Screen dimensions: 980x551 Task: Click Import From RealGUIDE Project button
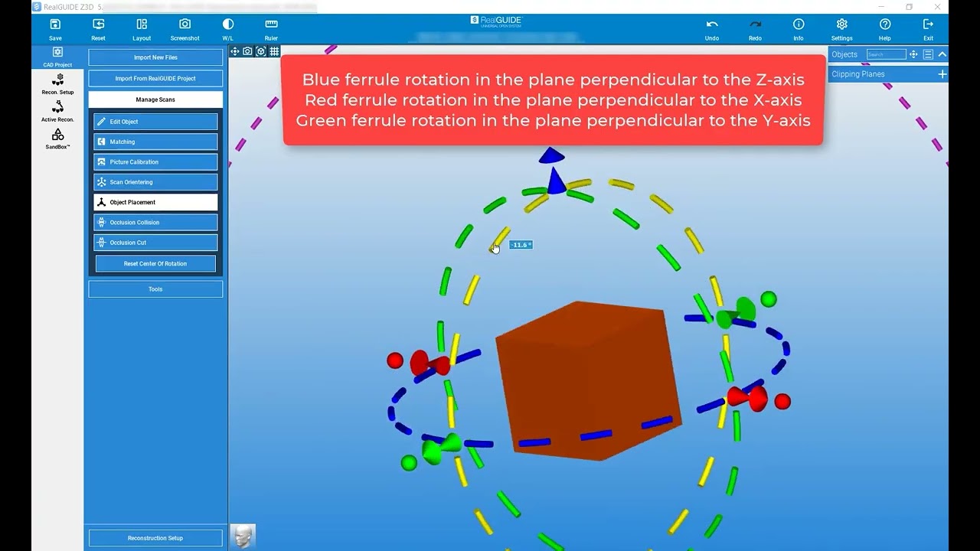pyautogui.click(x=155, y=78)
